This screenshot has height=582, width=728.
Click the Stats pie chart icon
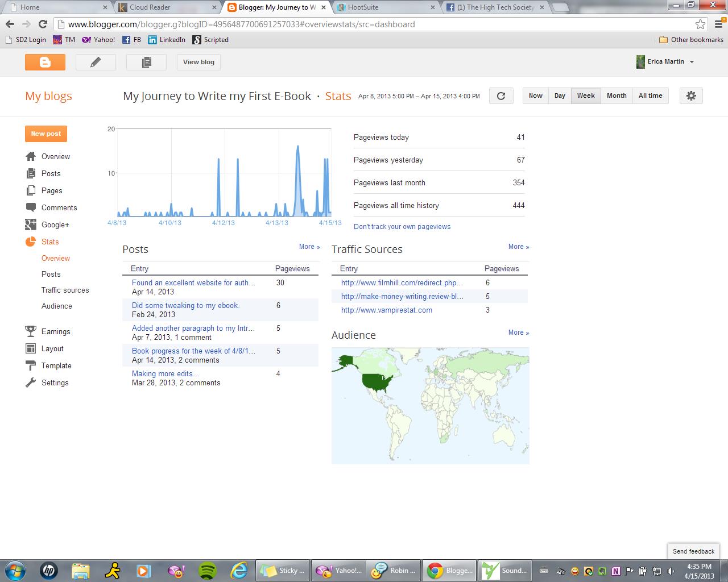click(31, 242)
